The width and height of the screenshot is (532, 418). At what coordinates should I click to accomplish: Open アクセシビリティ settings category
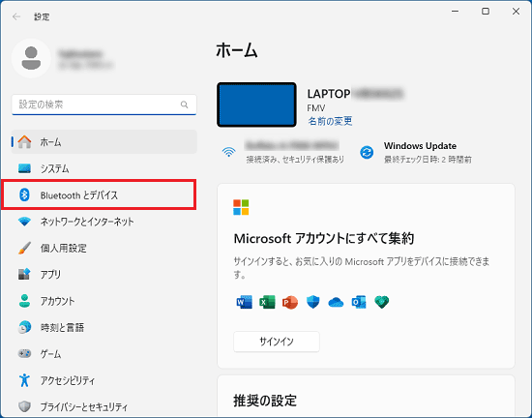click(104, 380)
